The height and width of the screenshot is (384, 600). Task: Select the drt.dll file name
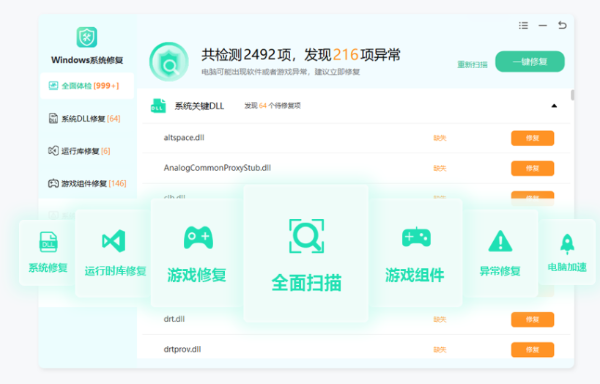pyautogui.click(x=174, y=319)
